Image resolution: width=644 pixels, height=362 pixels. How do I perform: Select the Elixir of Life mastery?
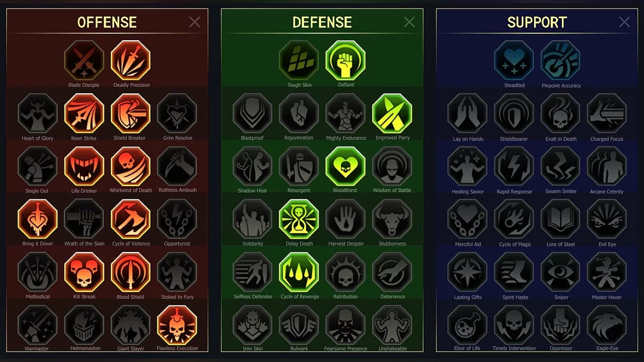[467, 325]
